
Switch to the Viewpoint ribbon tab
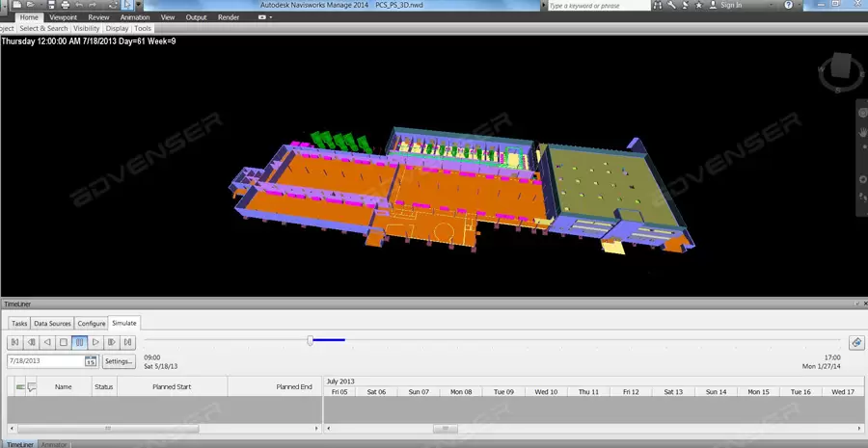pyautogui.click(x=63, y=17)
